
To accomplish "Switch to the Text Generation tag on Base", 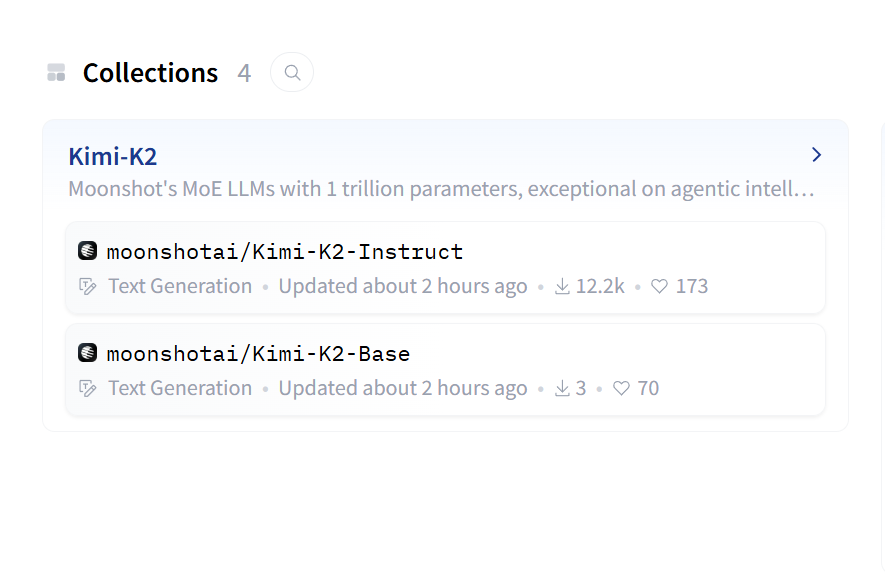I will click(x=180, y=388).
